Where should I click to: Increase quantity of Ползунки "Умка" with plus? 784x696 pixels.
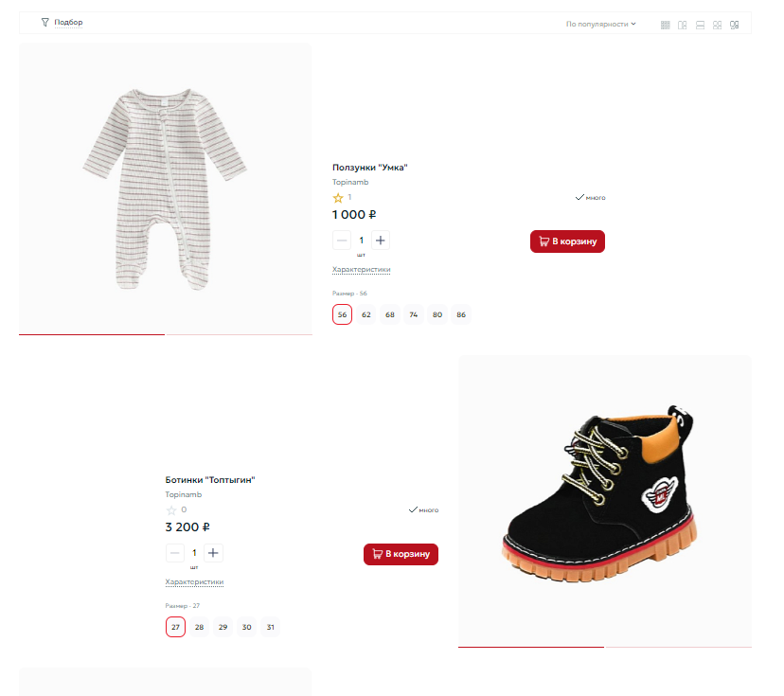click(x=380, y=241)
